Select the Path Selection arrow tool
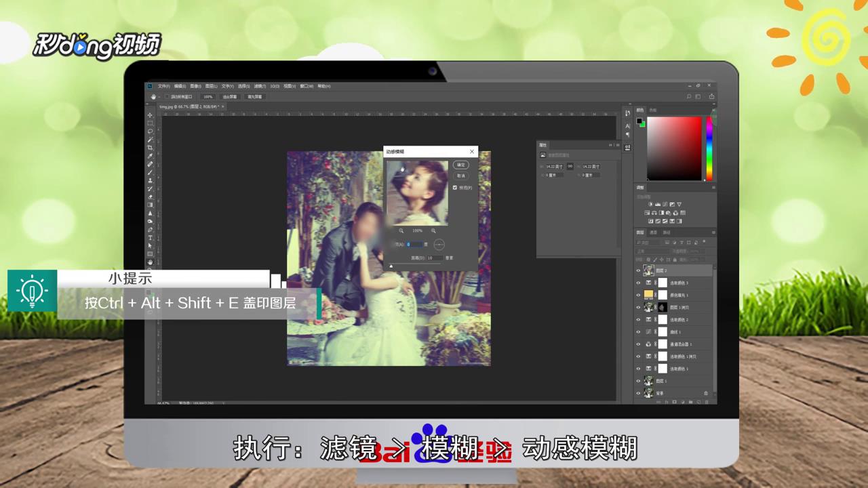The width and height of the screenshot is (868, 488). click(x=151, y=246)
